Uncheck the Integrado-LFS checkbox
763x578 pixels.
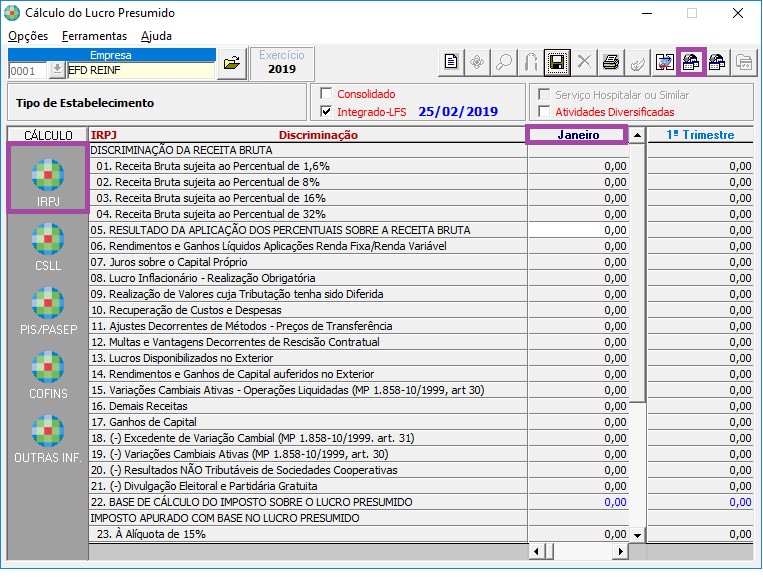(x=326, y=111)
